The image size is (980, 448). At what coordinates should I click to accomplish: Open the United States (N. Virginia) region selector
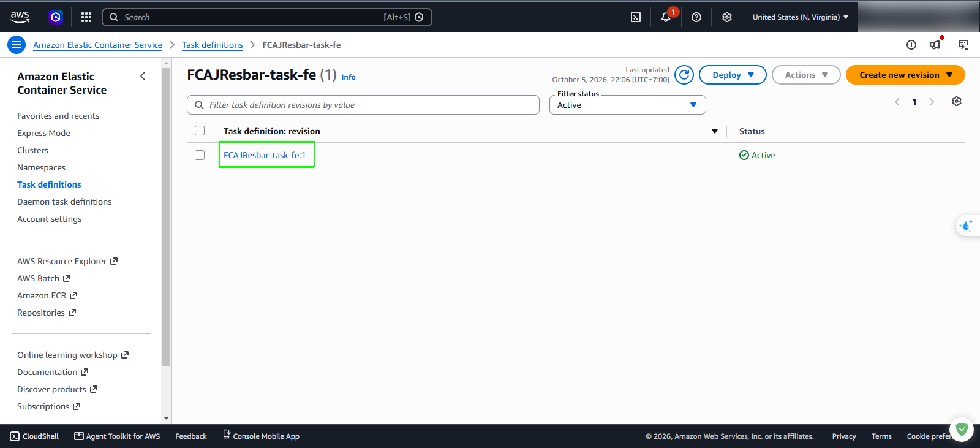tap(800, 17)
